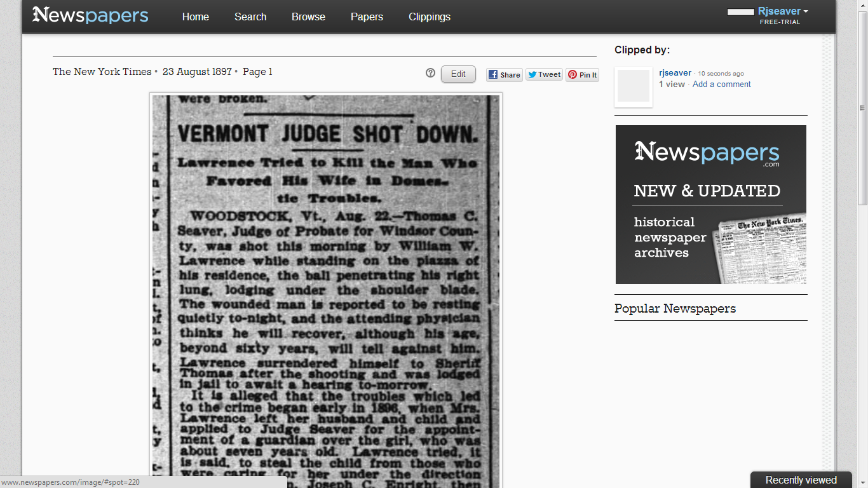Open the help question mark icon

point(430,73)
